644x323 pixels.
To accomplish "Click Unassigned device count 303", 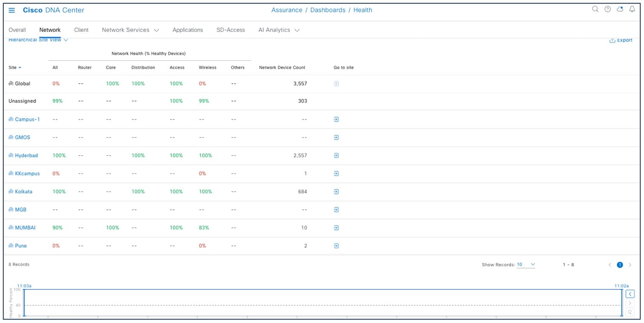I will [302, 101].
